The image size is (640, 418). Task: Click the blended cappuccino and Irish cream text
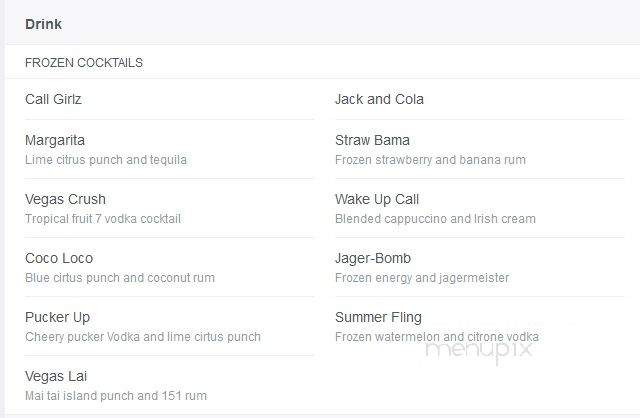435,219
